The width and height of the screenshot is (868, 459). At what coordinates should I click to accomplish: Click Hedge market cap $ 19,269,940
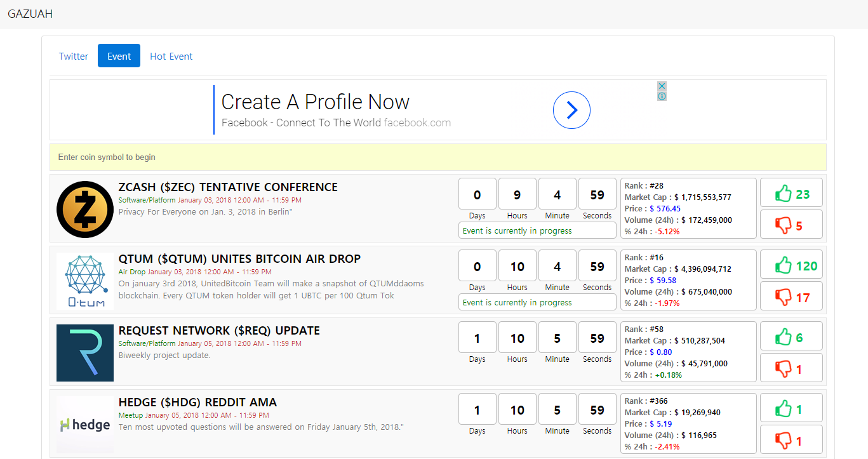[x=697, y=413]
